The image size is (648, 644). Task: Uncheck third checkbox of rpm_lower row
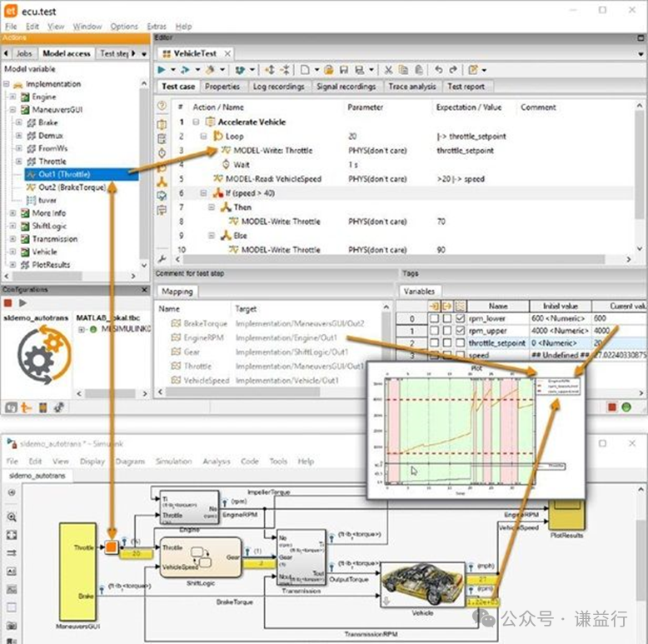point(460,318)
